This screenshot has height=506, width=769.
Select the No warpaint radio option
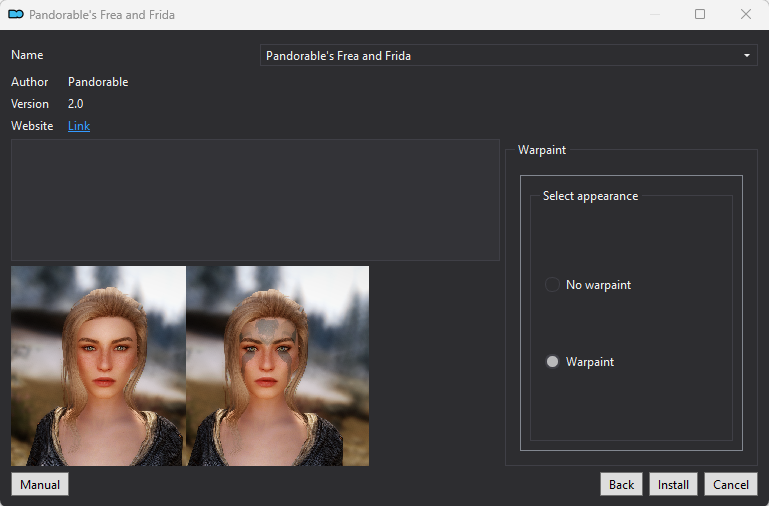click(x=588, y=285)
